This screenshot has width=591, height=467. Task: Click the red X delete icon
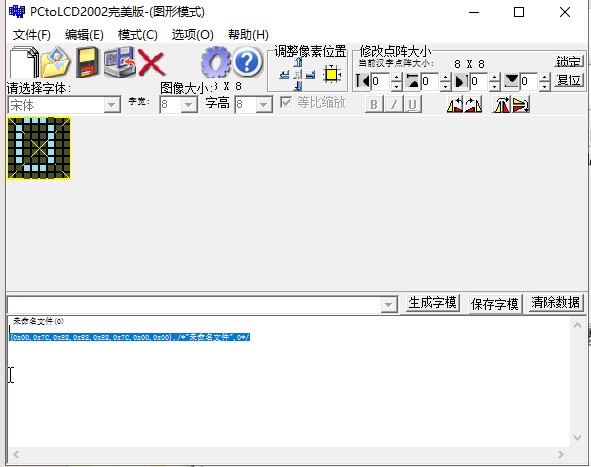point(151,63)
